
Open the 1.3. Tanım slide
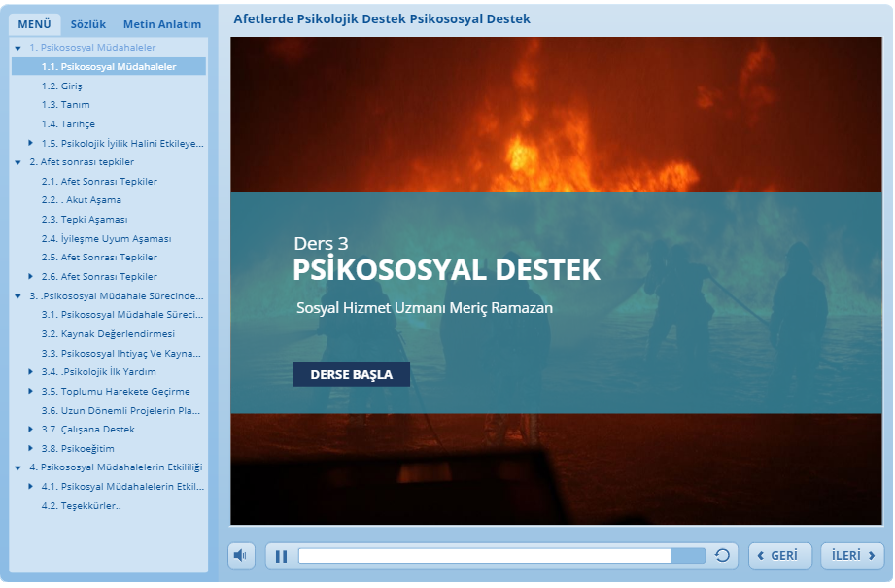(x=66, y=104)
